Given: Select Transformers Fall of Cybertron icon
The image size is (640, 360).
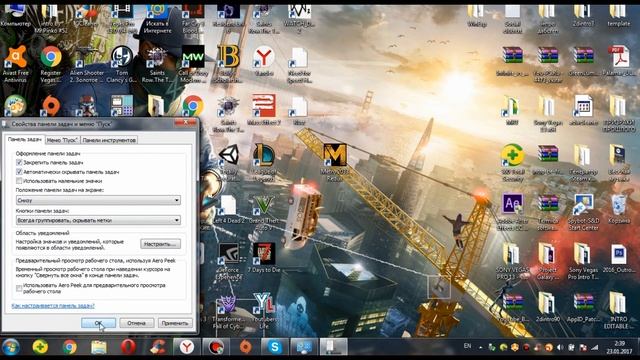Looking at the screenshot, I should [229, 311].
